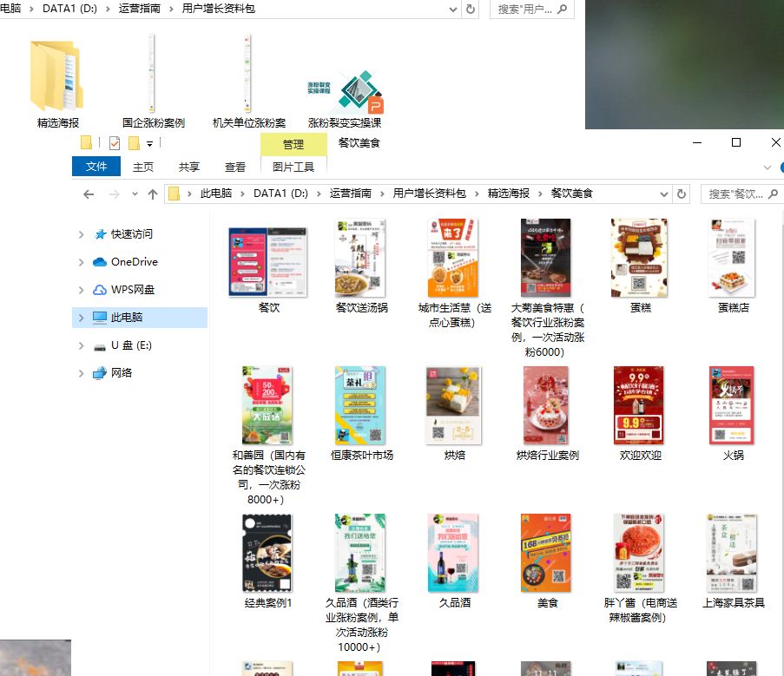Select 久品酒 (酒类行业涨粉案例) image
784x676 pixels.
[360, 553]
